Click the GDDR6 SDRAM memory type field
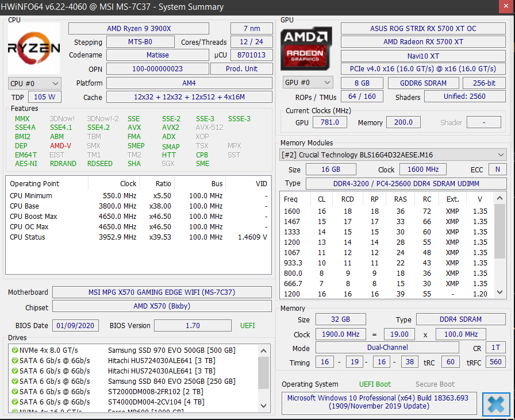This screenshot has height=420, width=515. [x=423, y=83]
